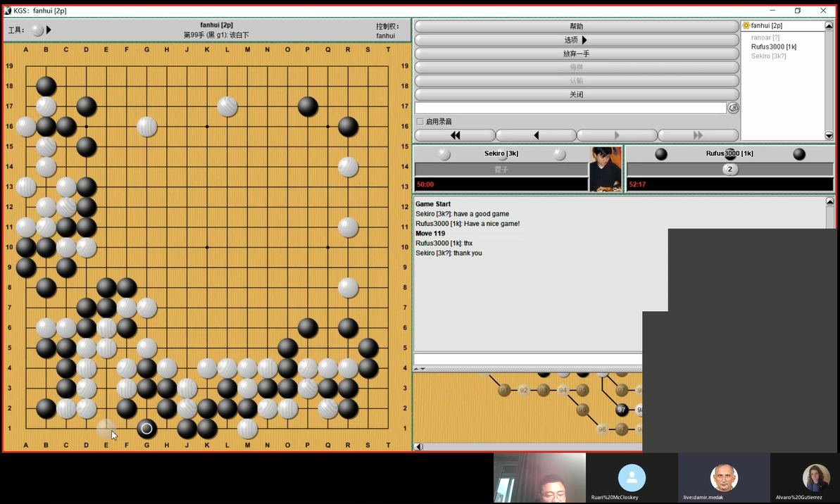Open the tool selector arrow next to stone
Image resolution: width=840 pixels, height=504 pixels.
click(49, 30)
